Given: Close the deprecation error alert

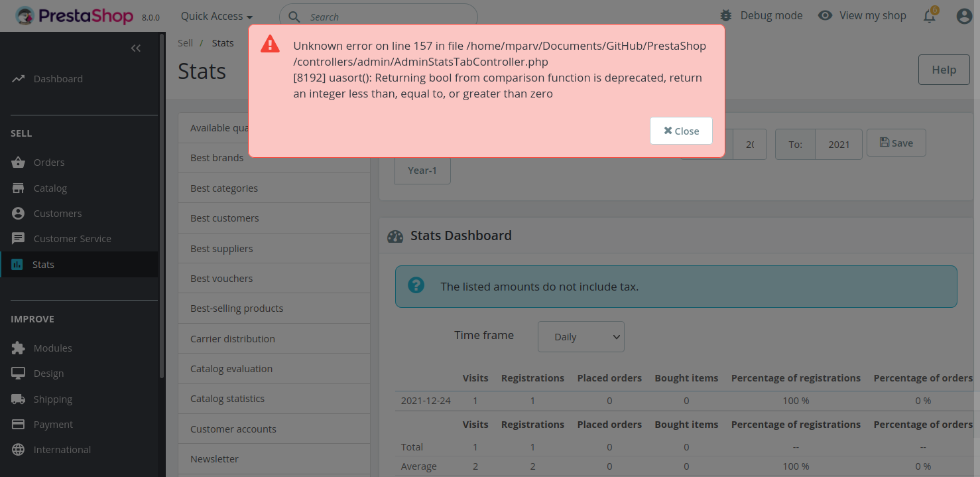Looking at the screenshot, I should point(681,131).
